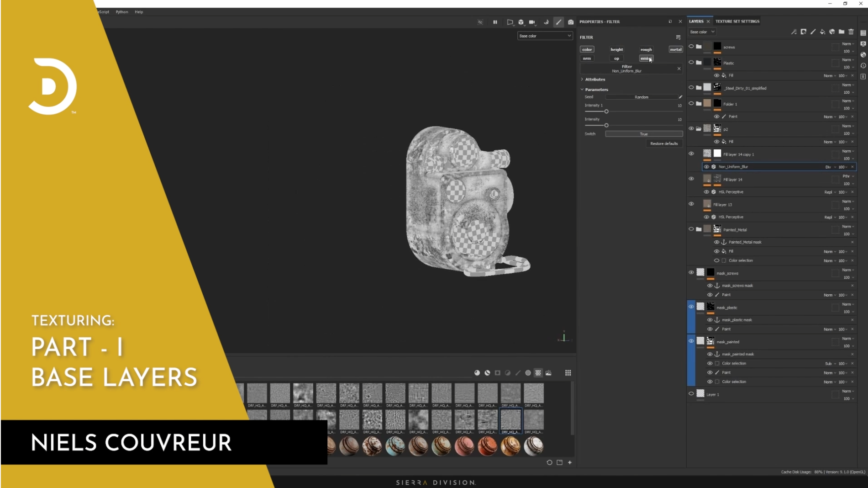
Task: Toggle visibility of _Steel_Dirty_01_simplified
Action: [691, 88]
